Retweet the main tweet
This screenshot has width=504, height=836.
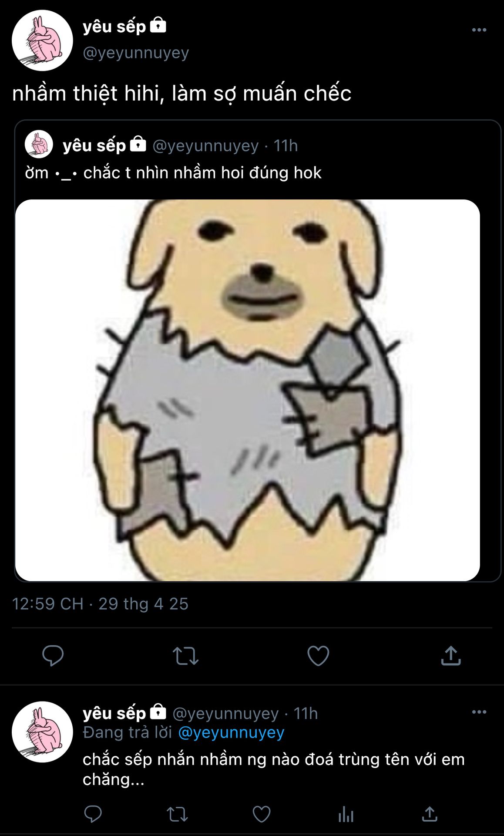185,656
